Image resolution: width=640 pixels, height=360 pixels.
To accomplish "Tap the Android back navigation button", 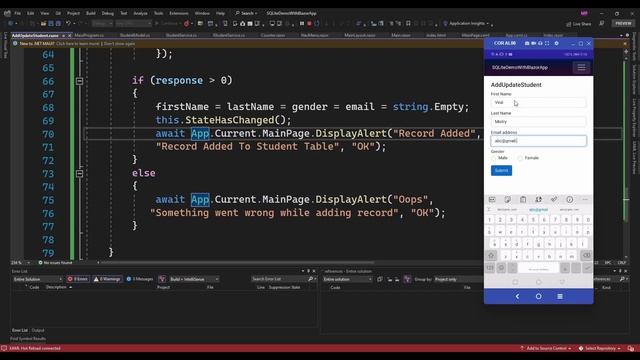I will [x=517, y=296].
